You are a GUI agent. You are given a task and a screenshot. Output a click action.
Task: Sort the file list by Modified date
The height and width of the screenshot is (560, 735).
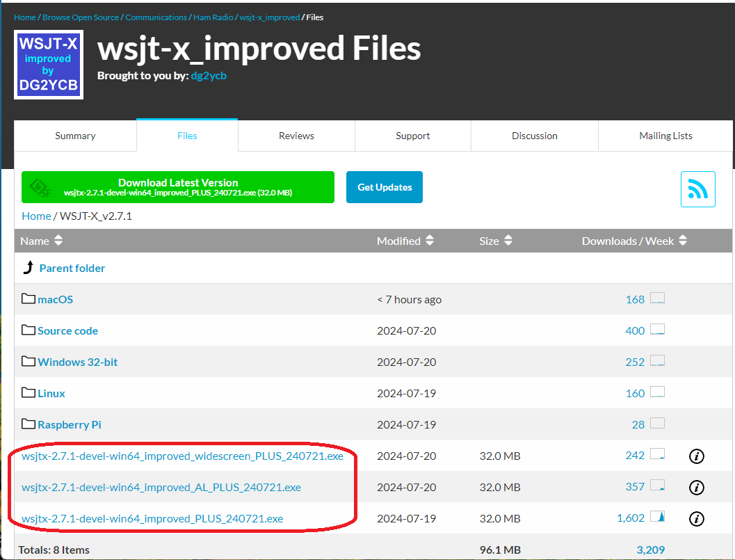pyautogui.click(x=405, y=241)
